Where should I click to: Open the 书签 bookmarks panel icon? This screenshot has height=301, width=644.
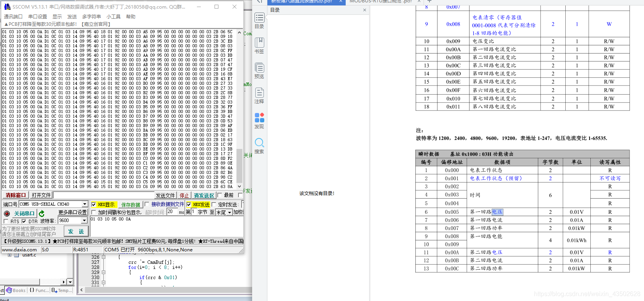(259, 43)
